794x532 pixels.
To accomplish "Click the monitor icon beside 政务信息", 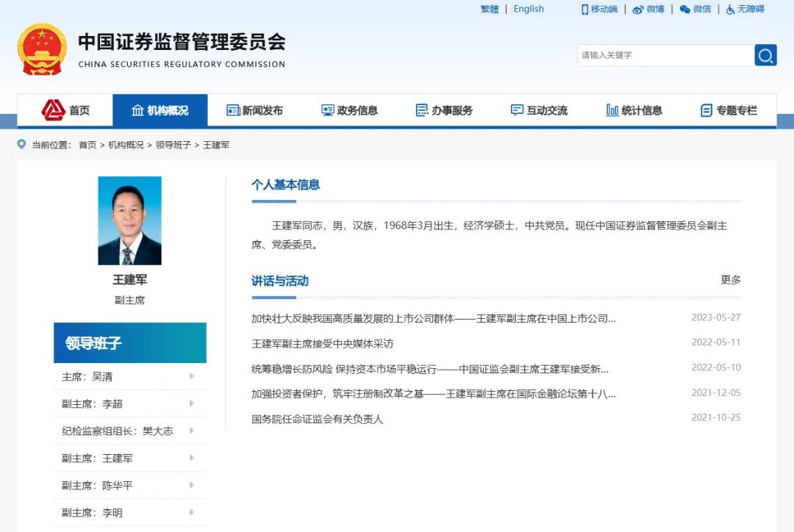I will (328, 110).
